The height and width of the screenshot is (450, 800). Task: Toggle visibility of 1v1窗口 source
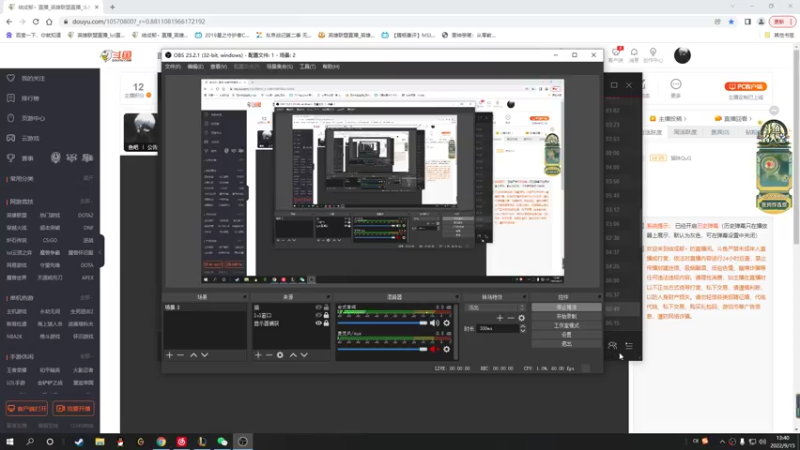tap(318, 315)
